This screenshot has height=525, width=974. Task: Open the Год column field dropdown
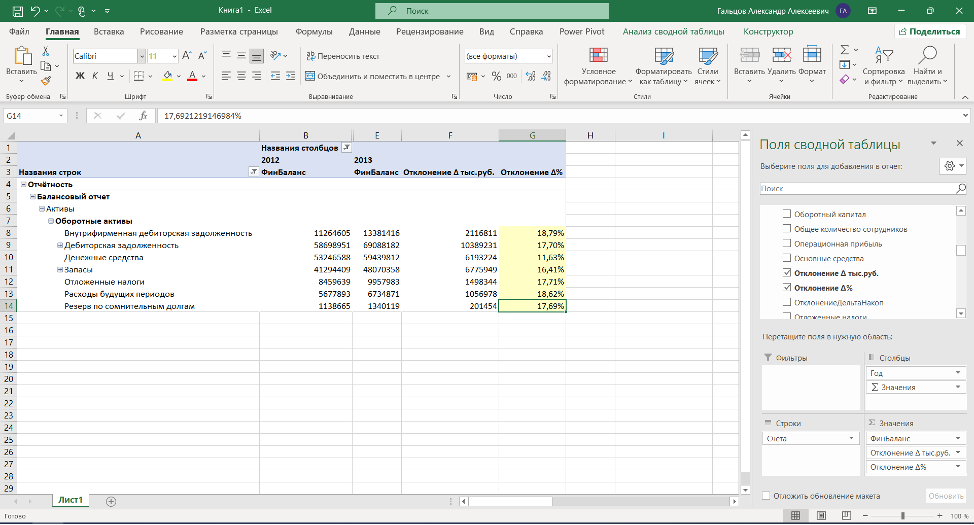point(957,373)
